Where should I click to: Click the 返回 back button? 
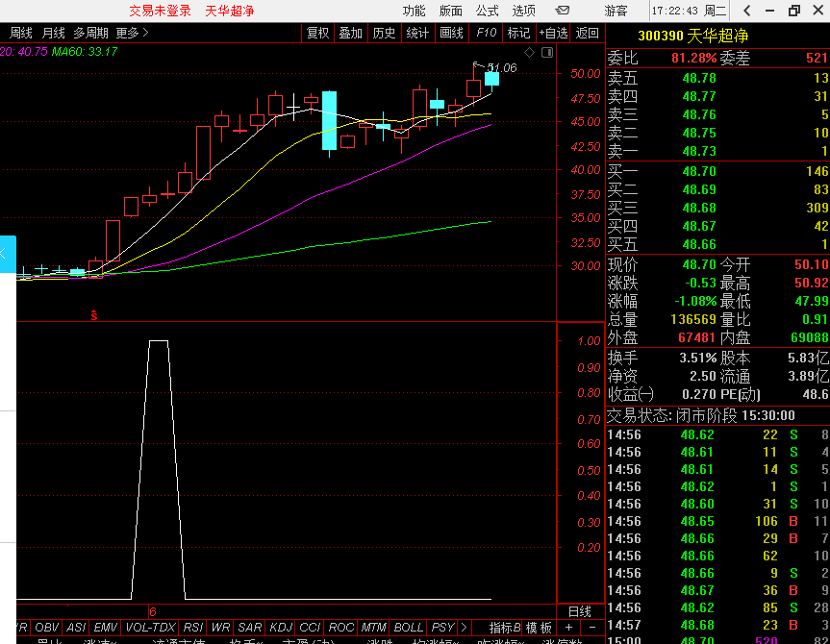(587, 33)
